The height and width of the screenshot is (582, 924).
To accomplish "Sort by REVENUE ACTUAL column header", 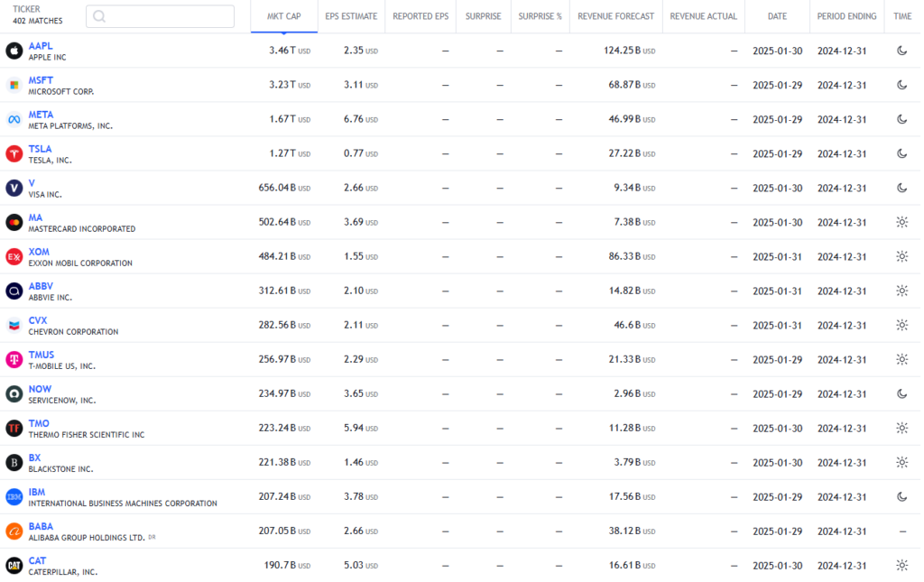I will [x=704, y=16].
